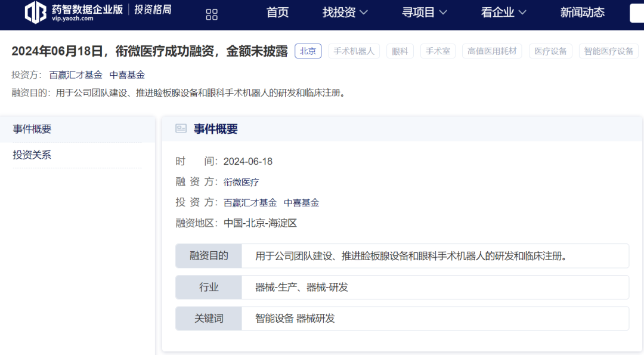
Task: Open the grid apps menu icon
Action: (212, 14)
